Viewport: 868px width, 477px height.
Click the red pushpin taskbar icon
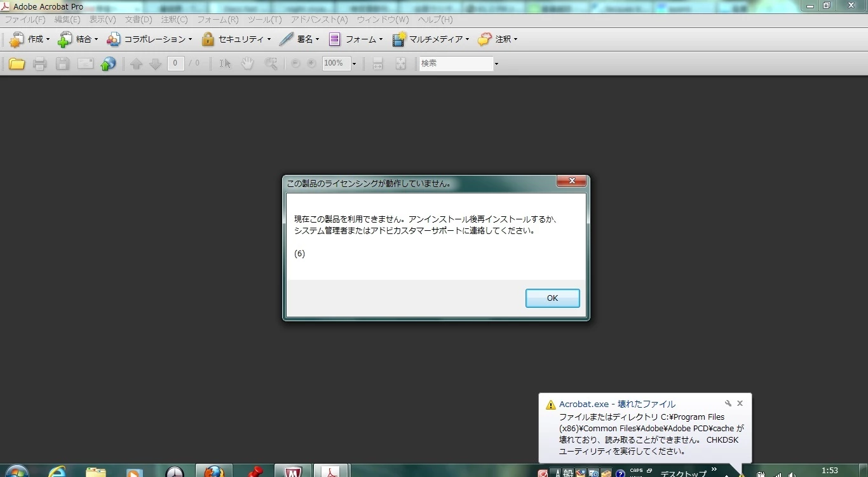[x=255, y=472]
